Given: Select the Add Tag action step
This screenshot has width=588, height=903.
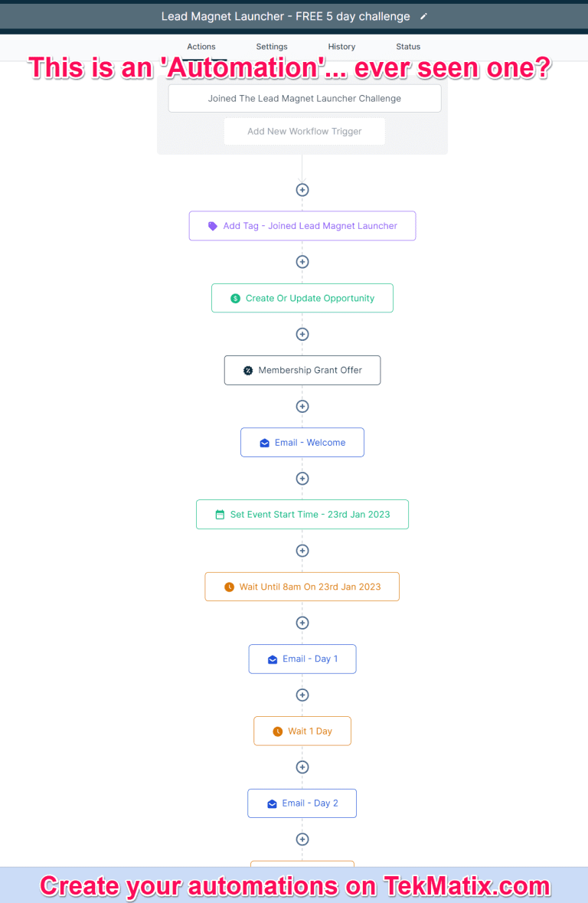Looking at the screenshot, I should click(x=302, y=226).
